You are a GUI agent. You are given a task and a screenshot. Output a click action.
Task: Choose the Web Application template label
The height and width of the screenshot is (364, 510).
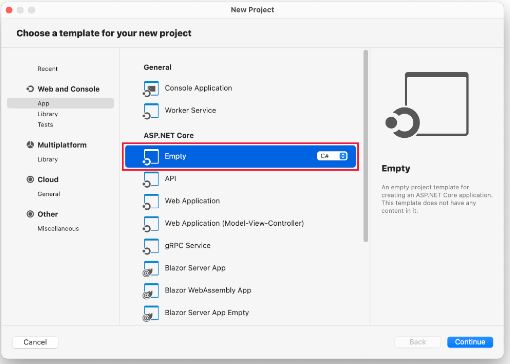tap(192, 201)
